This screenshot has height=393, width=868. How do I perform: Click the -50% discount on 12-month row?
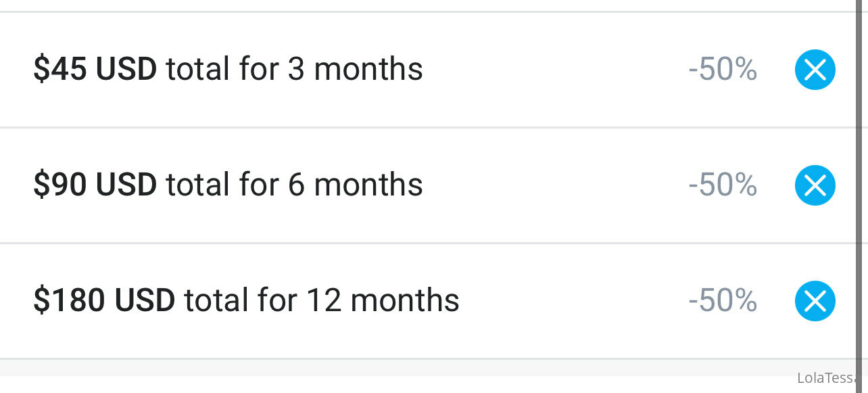click(x=723, y=300)
